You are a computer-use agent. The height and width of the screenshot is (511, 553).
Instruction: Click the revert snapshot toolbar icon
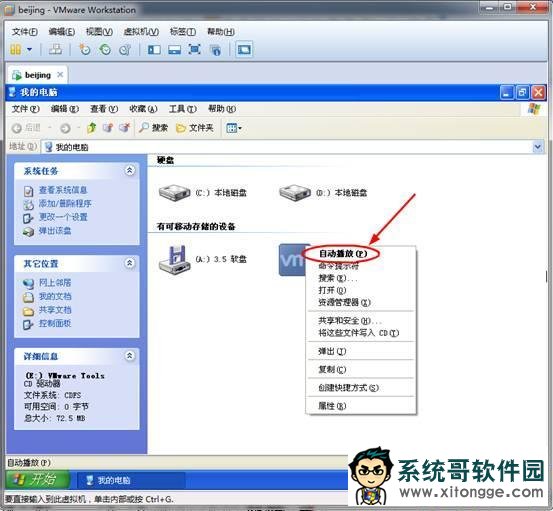tap(105, 50)
